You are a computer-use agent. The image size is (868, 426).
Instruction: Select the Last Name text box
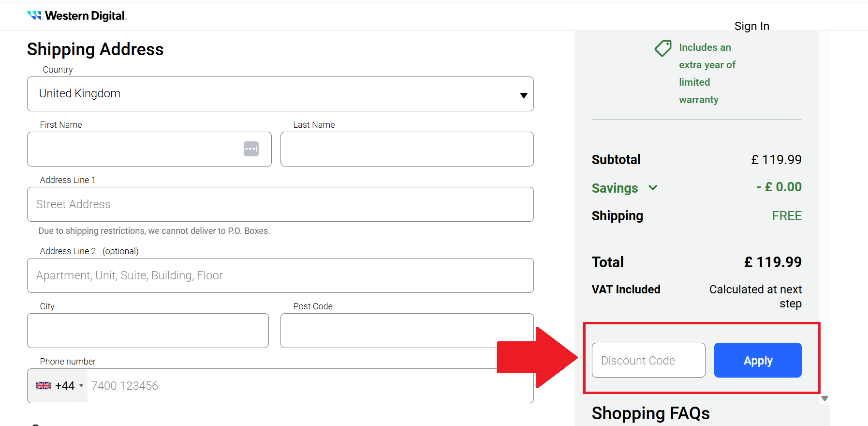tap(407, 149)
